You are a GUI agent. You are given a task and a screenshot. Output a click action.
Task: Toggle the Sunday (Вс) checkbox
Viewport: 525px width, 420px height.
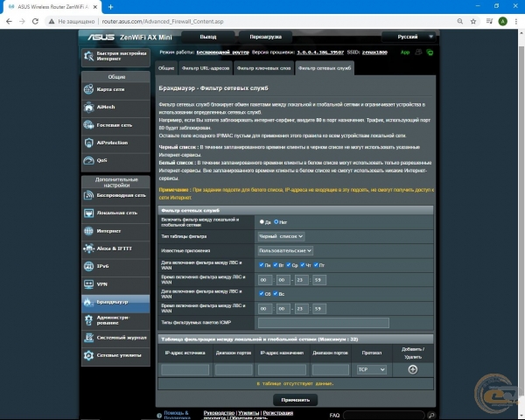click(276, 294)
